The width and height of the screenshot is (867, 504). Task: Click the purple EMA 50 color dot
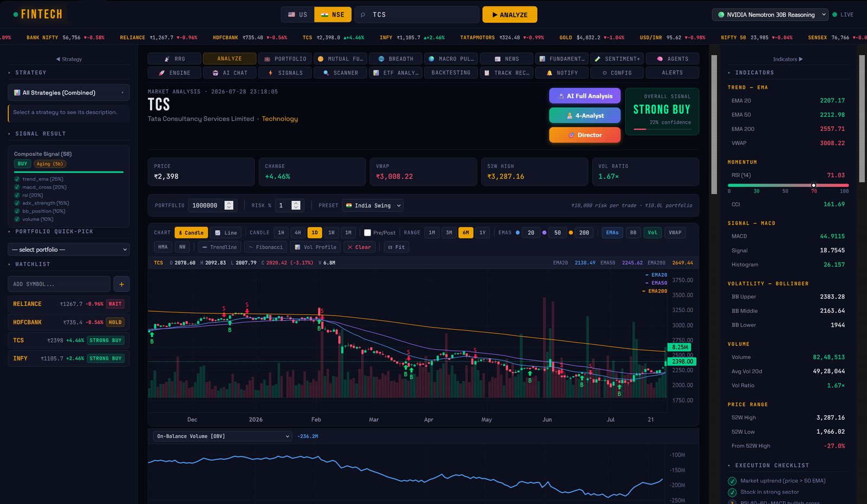[544, 233]
